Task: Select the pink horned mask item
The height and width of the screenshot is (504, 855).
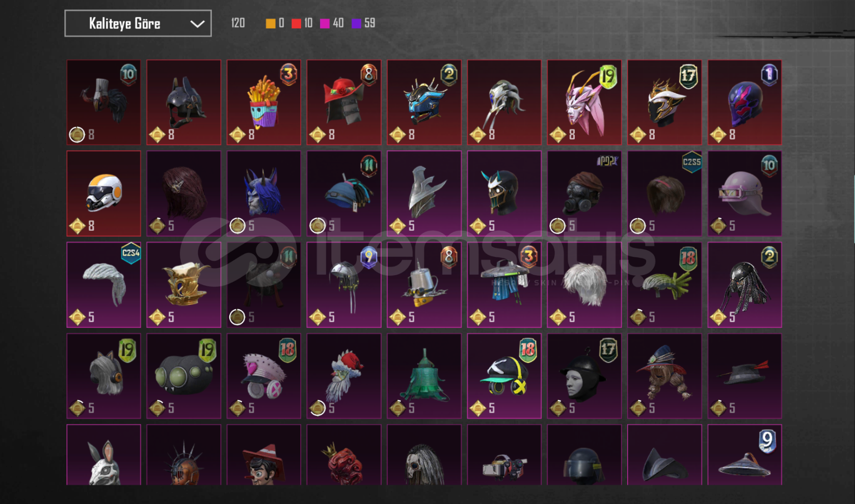Action: (584, 102)
